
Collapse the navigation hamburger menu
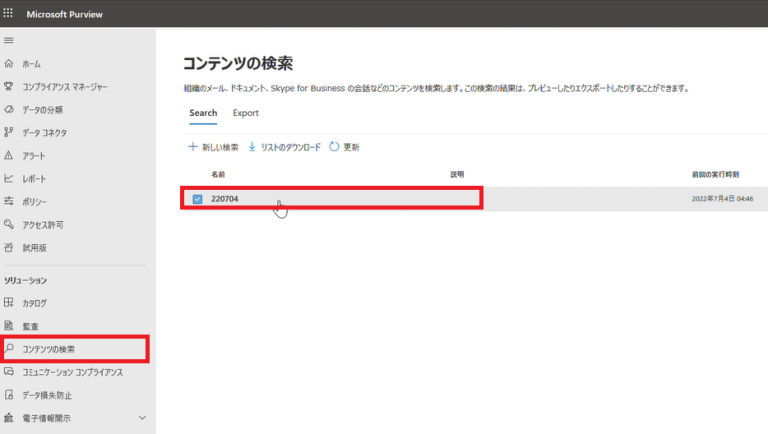pyautogui.click(x=9, y=40)
